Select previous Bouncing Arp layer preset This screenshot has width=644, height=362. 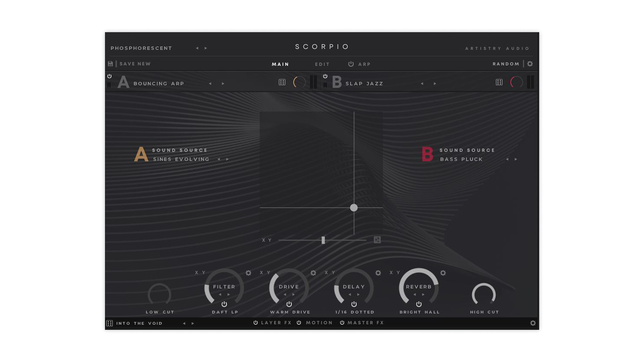210,83
